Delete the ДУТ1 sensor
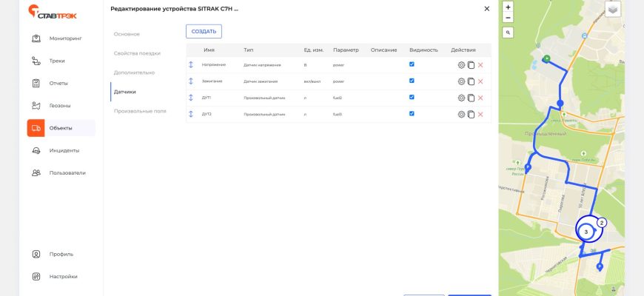 (x=480, y=98)
